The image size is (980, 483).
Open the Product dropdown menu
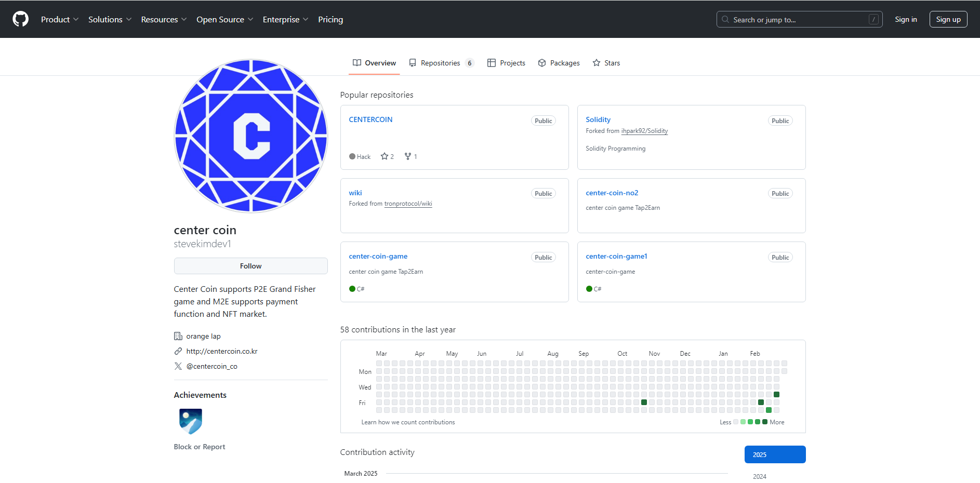click(x=60, y=19)
